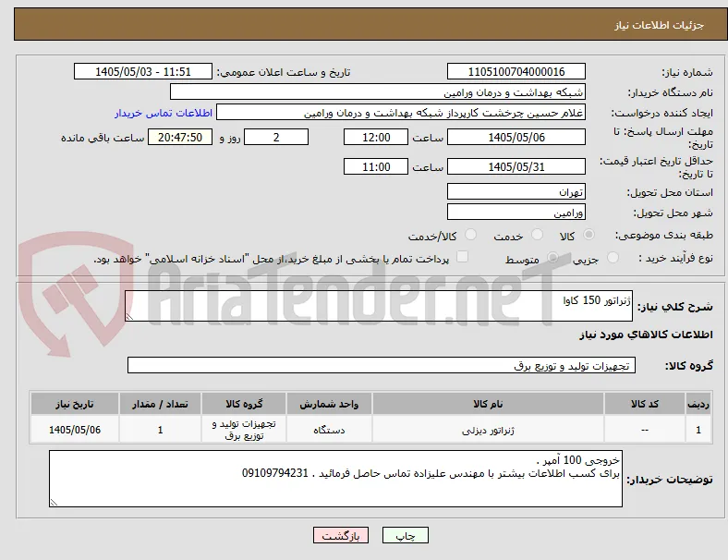This screenshot has width=728, height=560.
Task: Open the اطلاعات تماس خریدار link
Action: pyautogui.click(x=164, y=113)
